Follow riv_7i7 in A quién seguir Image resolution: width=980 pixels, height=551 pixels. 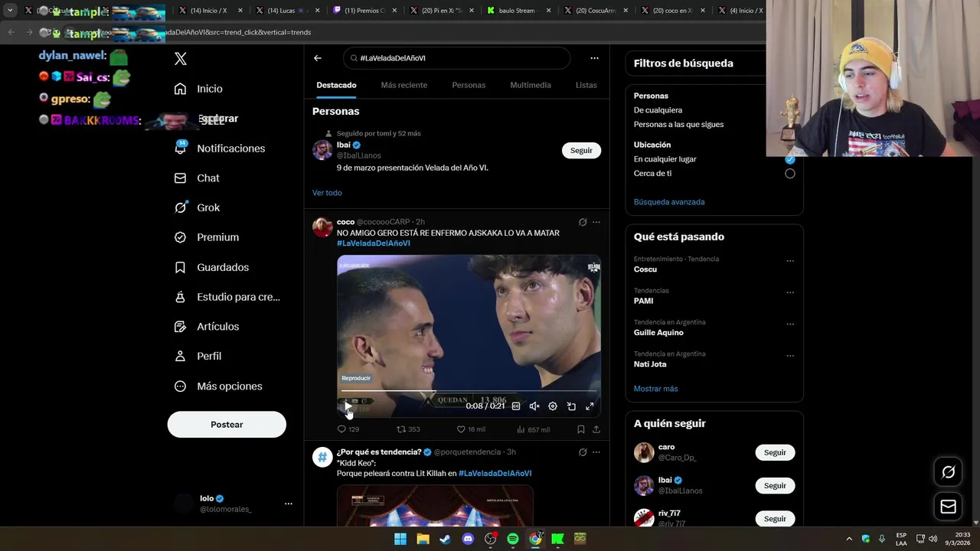click(x=775, y=519)
